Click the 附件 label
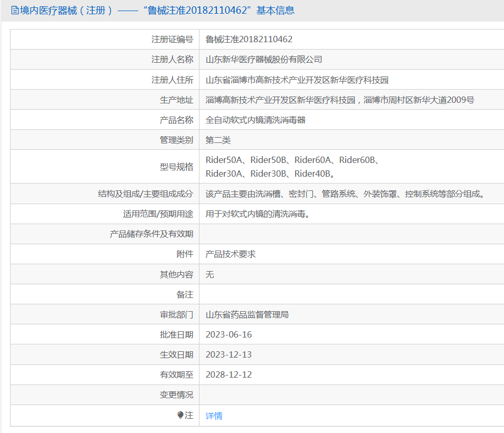The image size is (504, 433). pos(185,254)
